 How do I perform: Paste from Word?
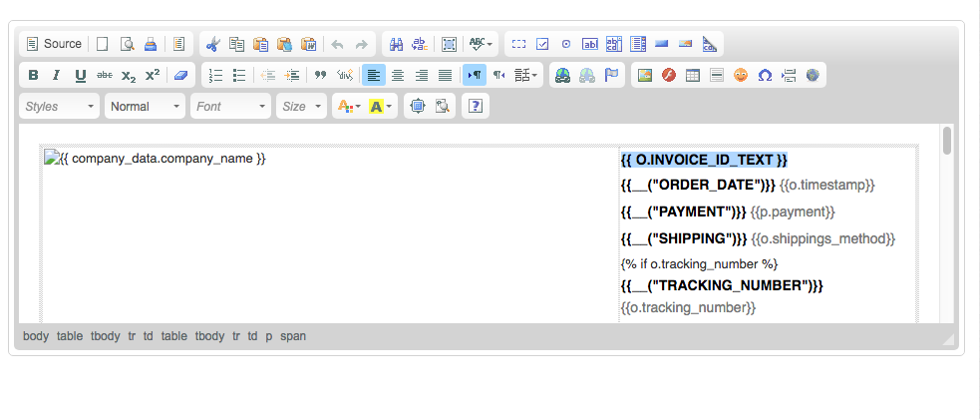point(309,44)
